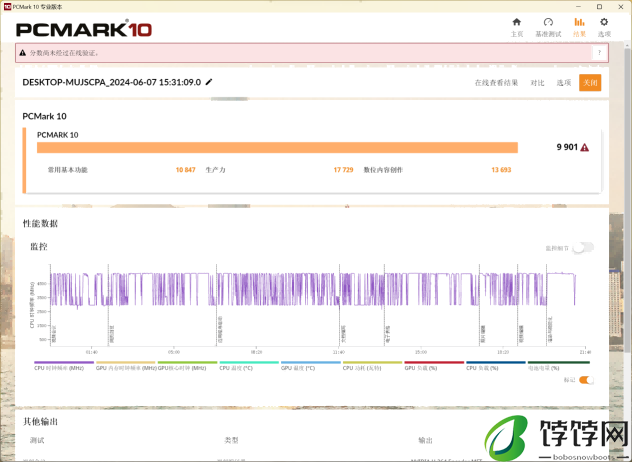
Task: Toggle the GPU 负载 (%) legend series
Action: coord(434,366)
